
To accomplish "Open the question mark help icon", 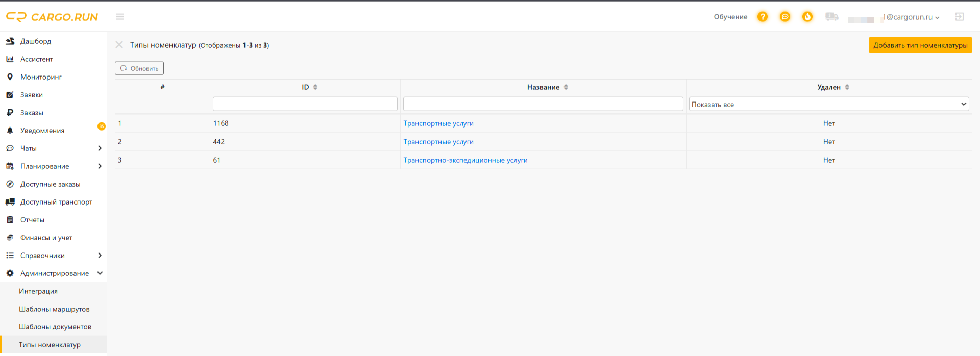I will point(763,17).
